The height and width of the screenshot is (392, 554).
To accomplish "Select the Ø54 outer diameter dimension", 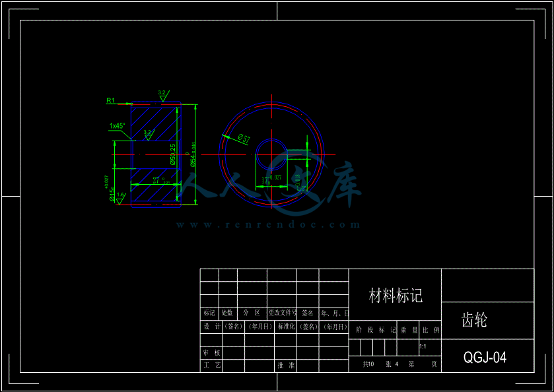I will coord(193,154).
